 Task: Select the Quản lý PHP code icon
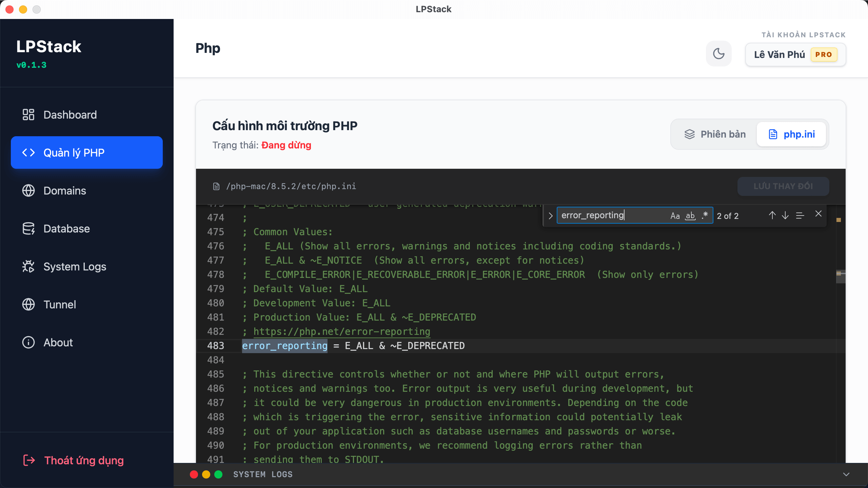(28, 152)
